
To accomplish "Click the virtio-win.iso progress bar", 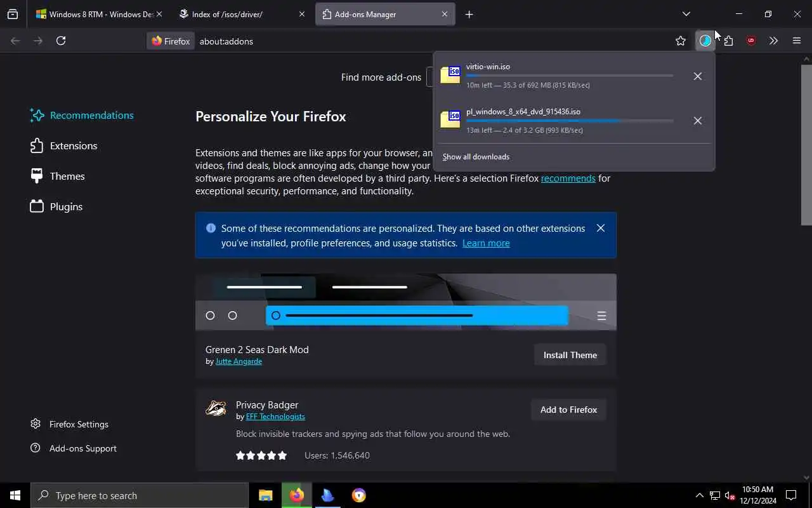I will [x=570, y=76].
